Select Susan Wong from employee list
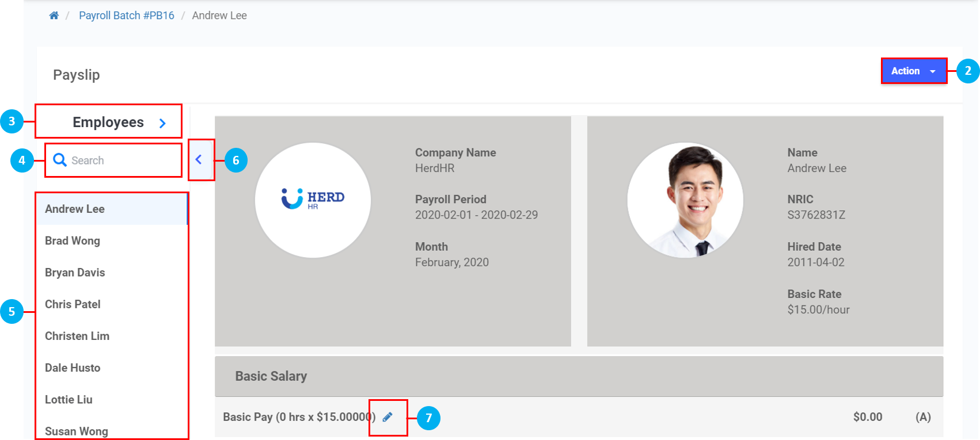The height and width of the screenshot is (440, 980). coord(77,430)
